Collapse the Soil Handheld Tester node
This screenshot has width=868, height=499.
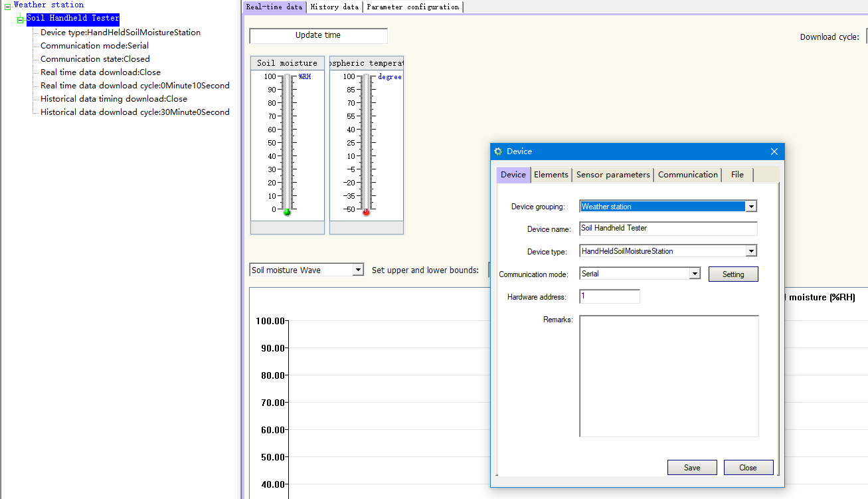click(21, 19)
